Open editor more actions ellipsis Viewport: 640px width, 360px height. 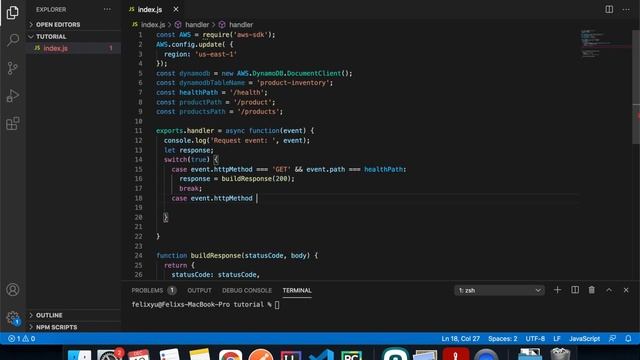(x=626, y=9)
